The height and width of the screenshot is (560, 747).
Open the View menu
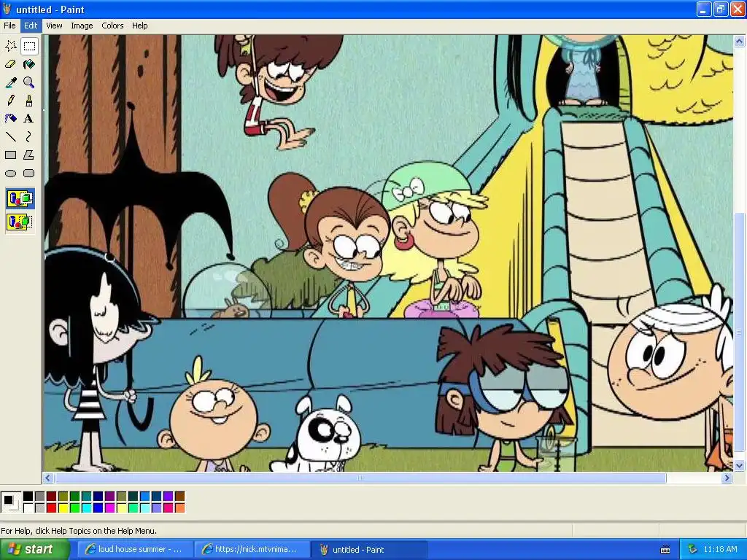click(54, 26)
